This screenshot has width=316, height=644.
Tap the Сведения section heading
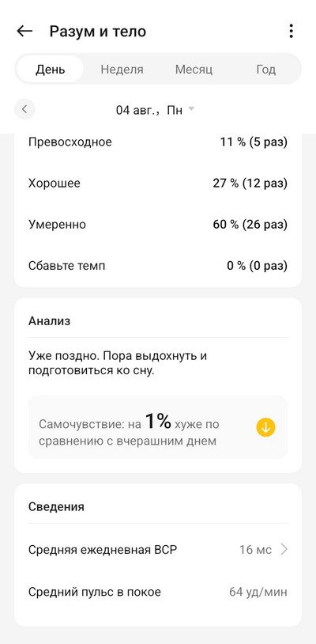(56, 506)
